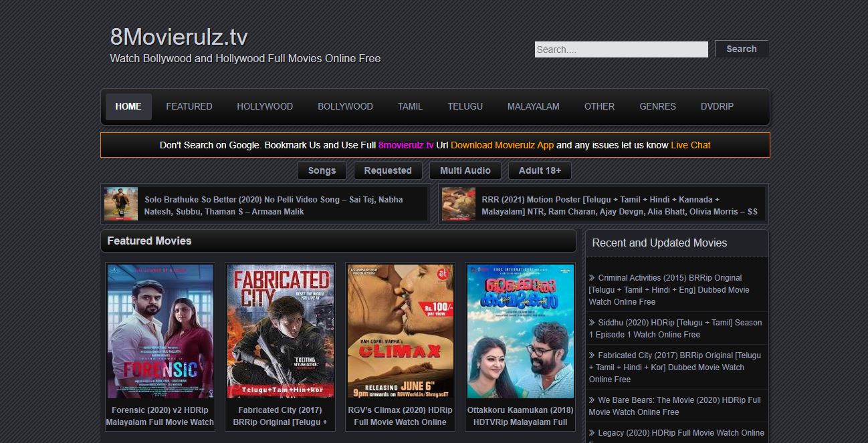Click the Ottakkoru Kaamukan movie poster
Image resolution: width=868 pixels, height=443 pixels.
point(520,331)
